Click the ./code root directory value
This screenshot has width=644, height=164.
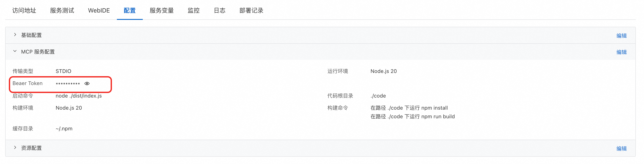pyautogui.click(x=378, y=96)
